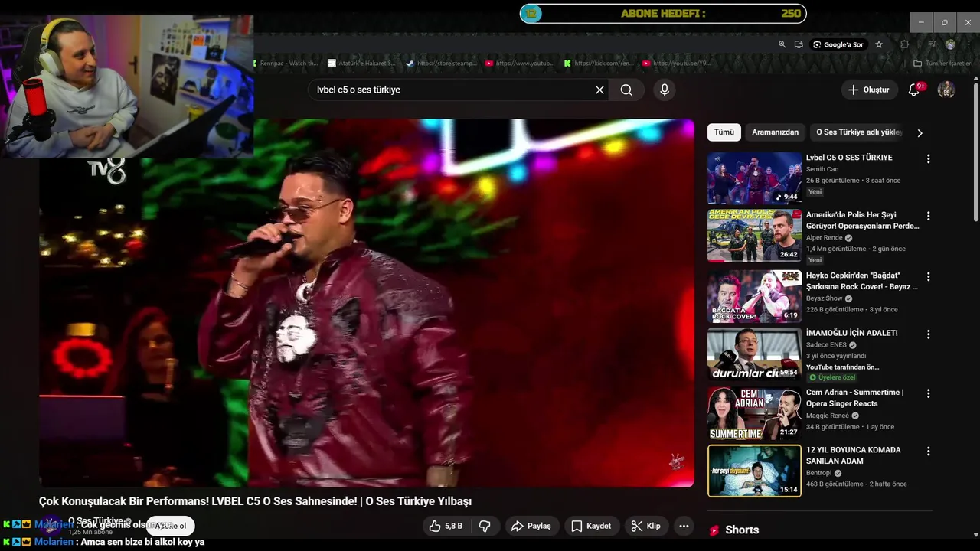Image resolution: width=980 pixels, height=551 pixels.
Task: Open the browser media control icon
Action: coord(931,44)
